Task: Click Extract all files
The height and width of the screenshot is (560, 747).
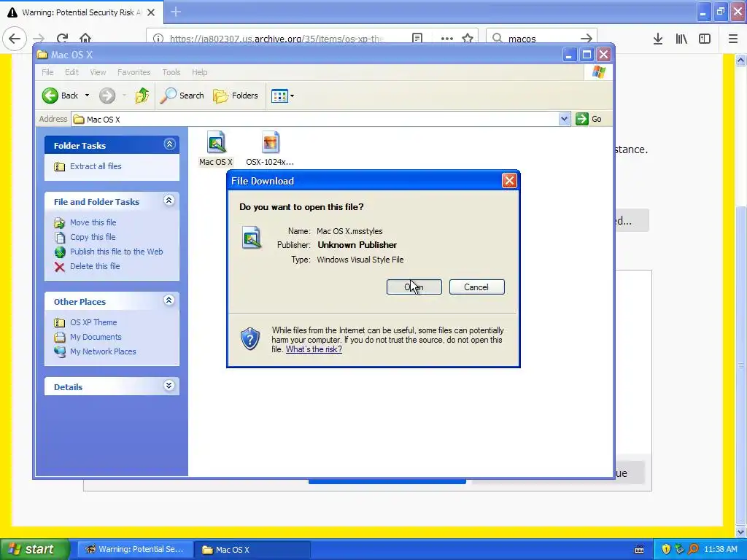Action: [96, 166]
